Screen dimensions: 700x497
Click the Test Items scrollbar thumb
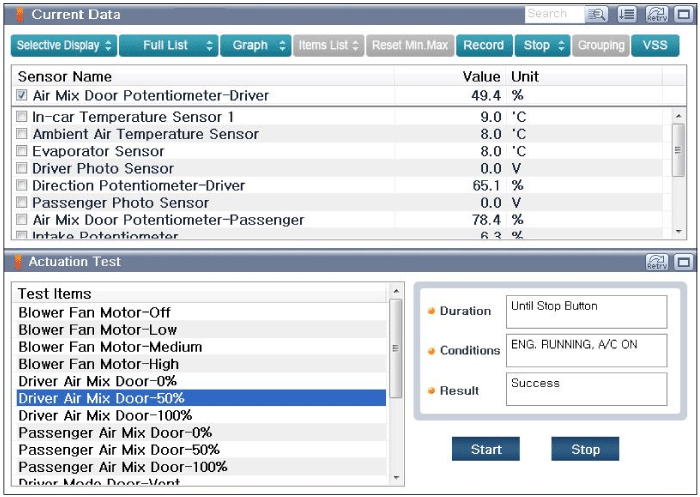coord(396,348)
